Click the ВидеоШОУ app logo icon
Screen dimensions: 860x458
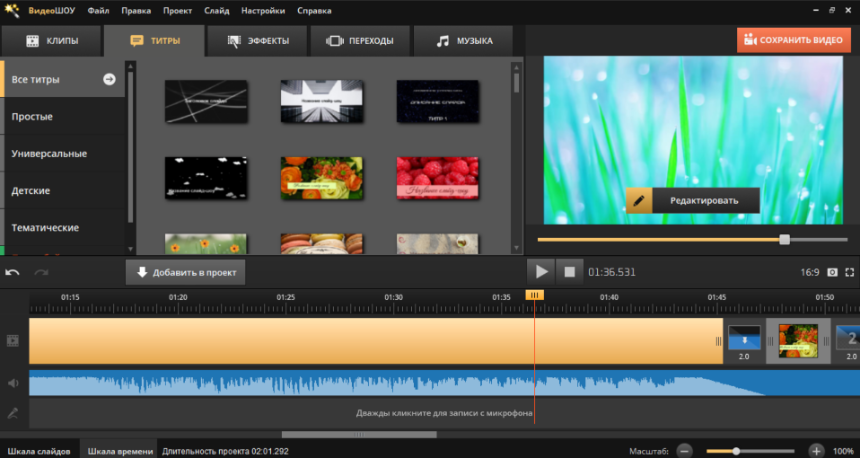pyautogui.click(x=12, y=10)
